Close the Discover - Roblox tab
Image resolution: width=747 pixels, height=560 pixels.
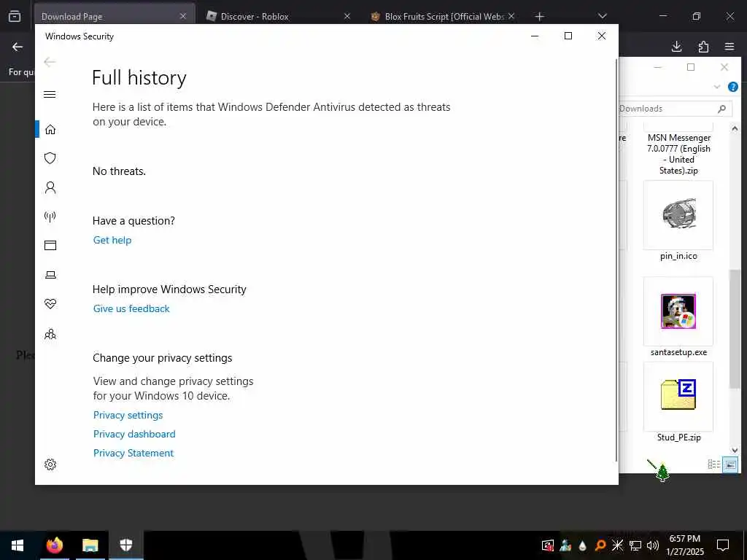click(x=347, y=16)
